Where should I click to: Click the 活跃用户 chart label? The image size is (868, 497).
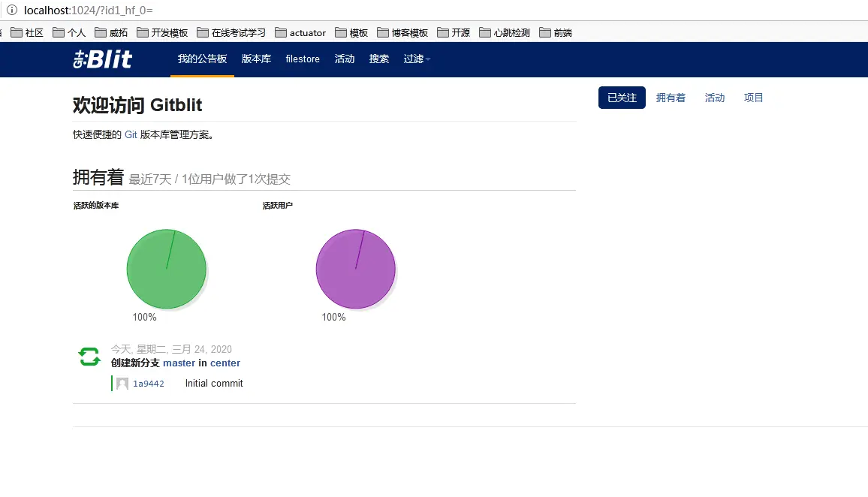277,205
